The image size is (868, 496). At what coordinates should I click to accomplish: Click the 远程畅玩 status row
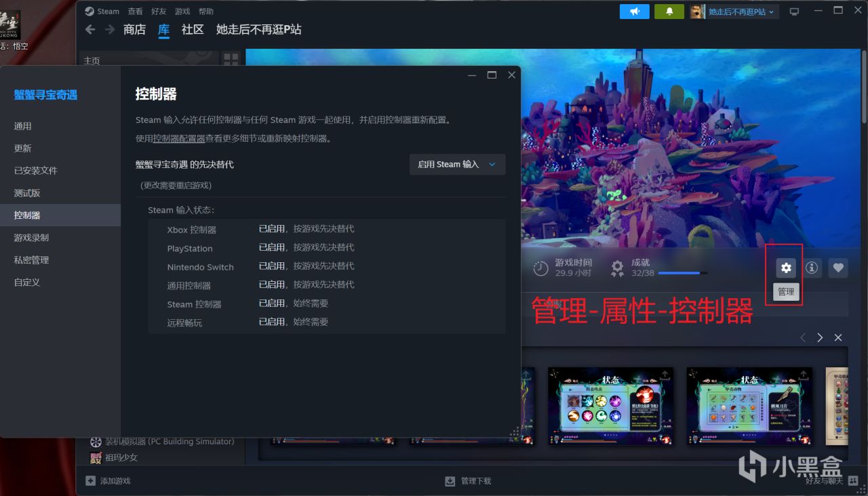point(327,323)
